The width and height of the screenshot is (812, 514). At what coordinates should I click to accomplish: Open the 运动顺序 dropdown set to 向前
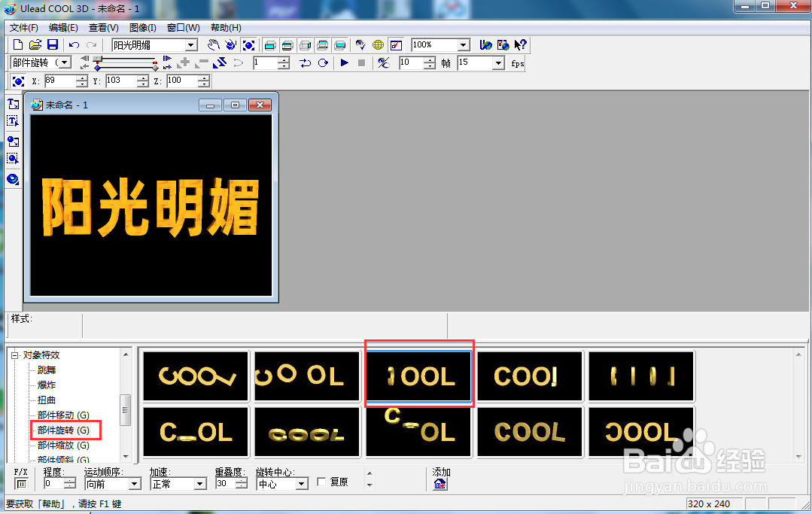point(134,484)
